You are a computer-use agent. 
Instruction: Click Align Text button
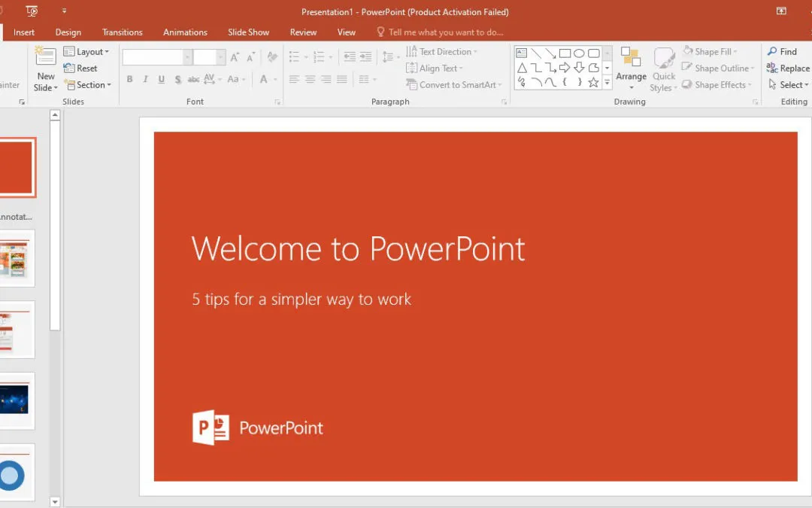[x=435, y=68]
